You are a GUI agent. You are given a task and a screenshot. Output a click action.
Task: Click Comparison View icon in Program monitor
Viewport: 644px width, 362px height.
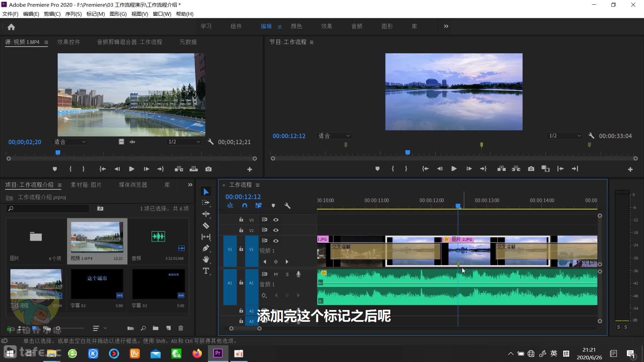545,169
